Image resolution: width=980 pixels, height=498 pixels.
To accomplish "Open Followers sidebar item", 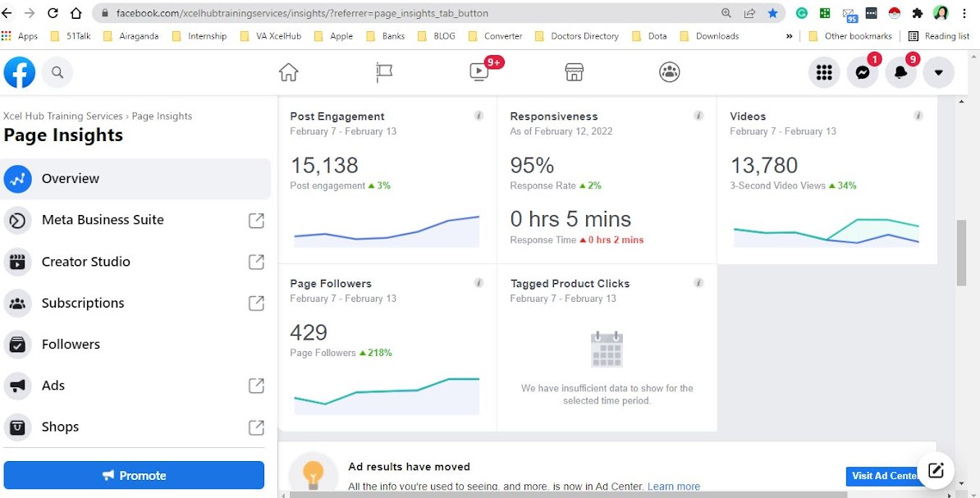I will [136, 345].
